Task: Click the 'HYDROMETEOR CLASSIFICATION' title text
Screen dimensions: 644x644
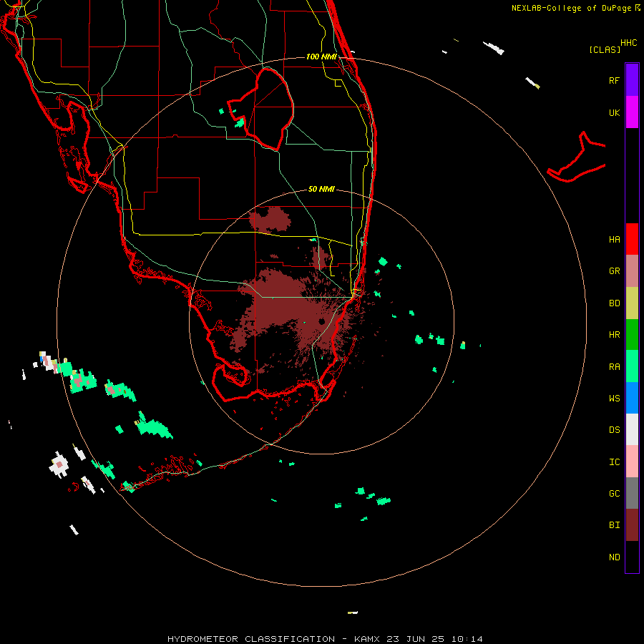Action: tap(251, 639)
